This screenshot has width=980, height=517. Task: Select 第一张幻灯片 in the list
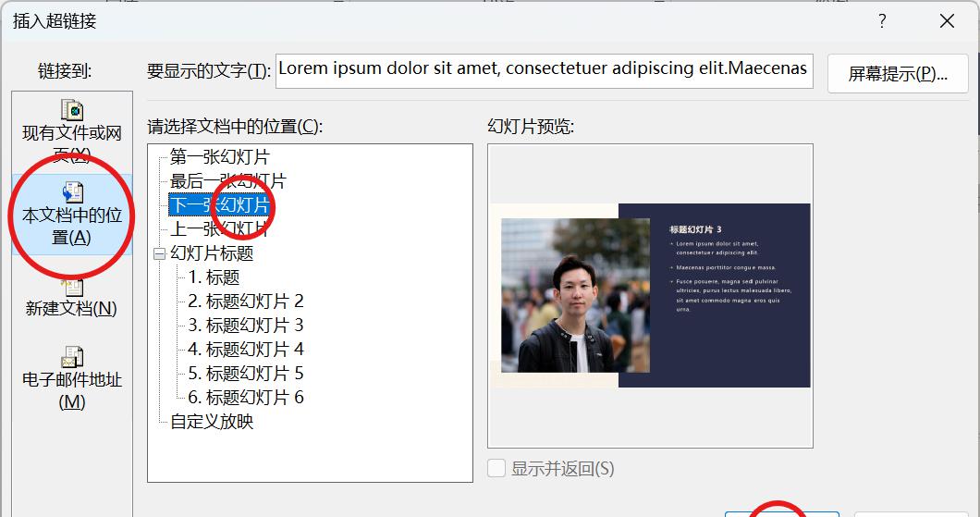219,157
